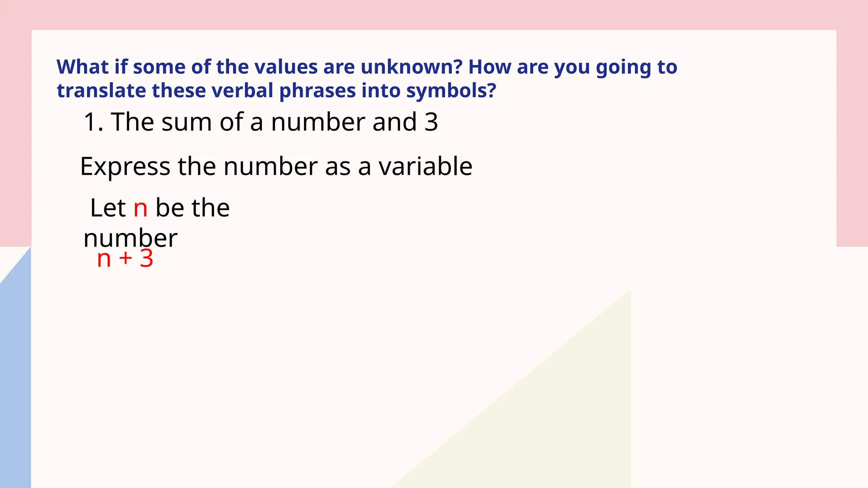
Task: Click the blue heading question text
Action: 367,79
